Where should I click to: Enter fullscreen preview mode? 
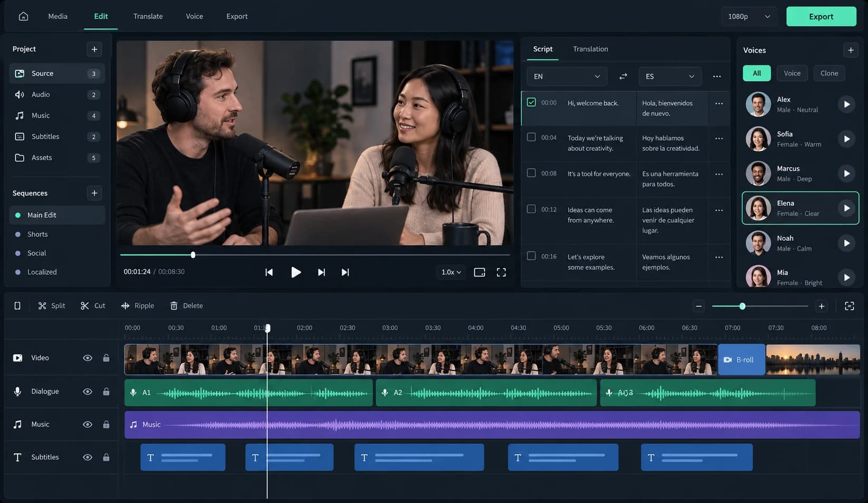pos(501,272)
